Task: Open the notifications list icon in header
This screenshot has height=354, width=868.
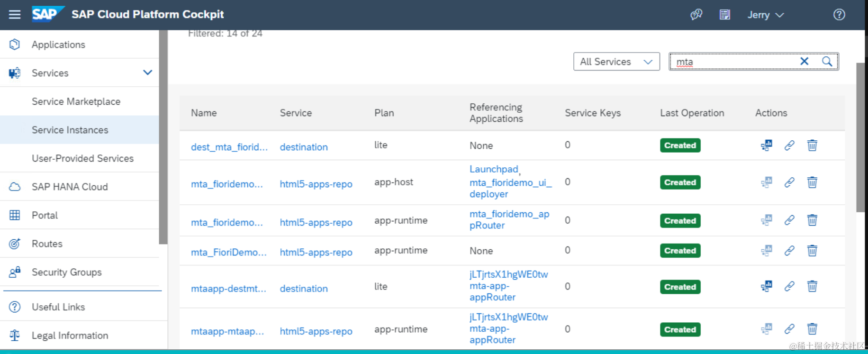Action: 724,15
